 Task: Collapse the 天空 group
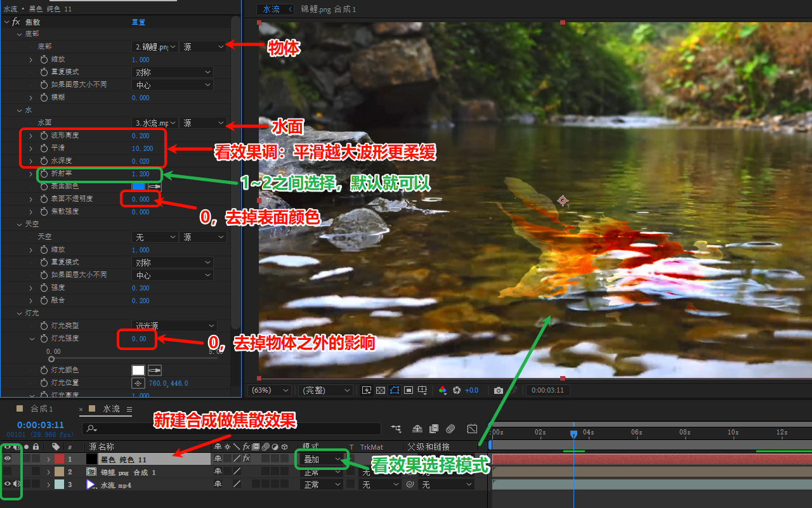pyautogui.click(x=20, y=225)
